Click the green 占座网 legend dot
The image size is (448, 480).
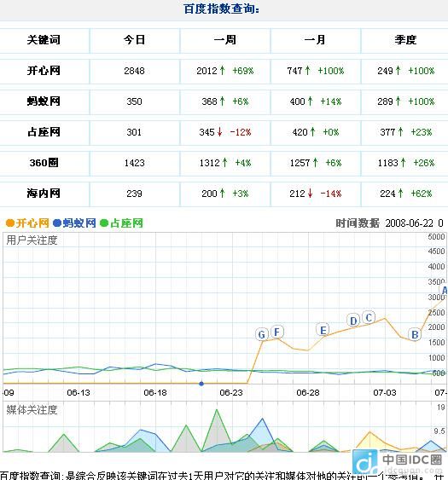coord(104,223)
